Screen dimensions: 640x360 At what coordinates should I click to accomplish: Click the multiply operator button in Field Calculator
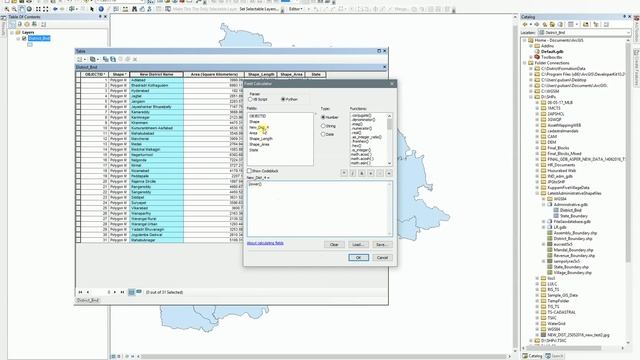[x=344, y=173]
